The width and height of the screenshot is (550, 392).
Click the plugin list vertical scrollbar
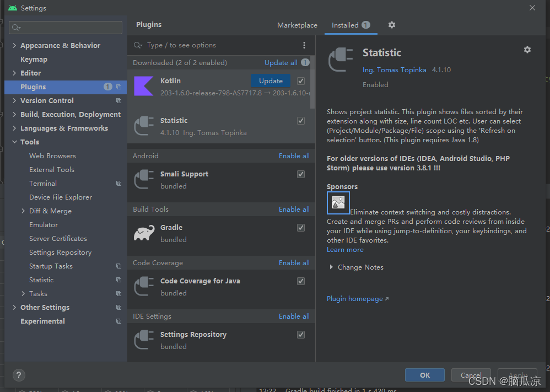312,83
